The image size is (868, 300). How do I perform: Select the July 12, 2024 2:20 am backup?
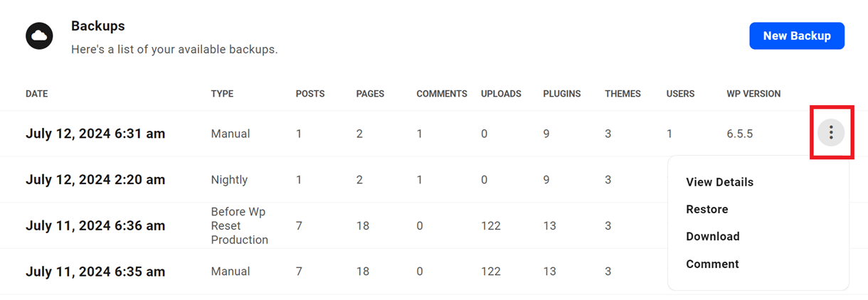95,180
